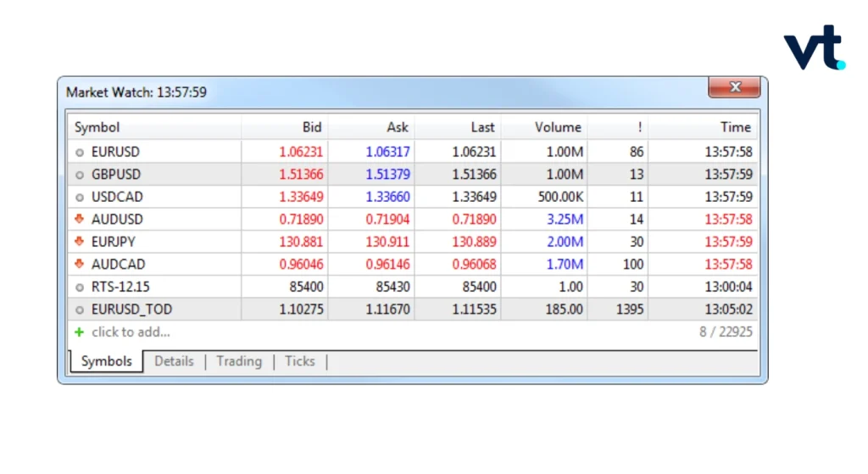
Task: Select the AUDCAD symbol name
Action: 118,264
